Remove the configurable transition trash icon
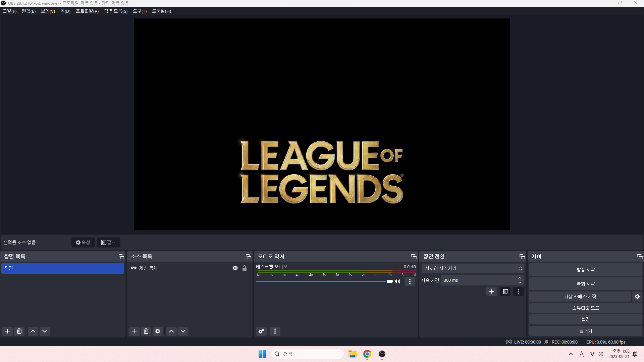This screenshot has height=362, width=644. [x=505, y=291]
